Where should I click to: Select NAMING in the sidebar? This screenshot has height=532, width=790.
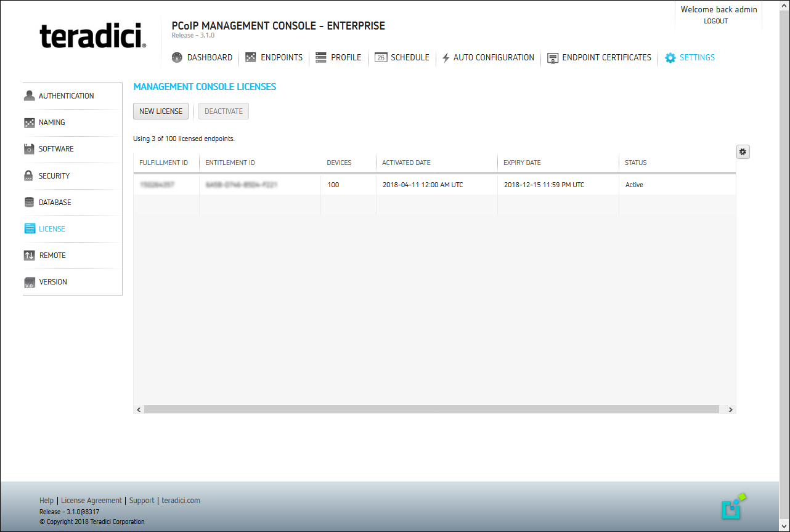(52, 123)
